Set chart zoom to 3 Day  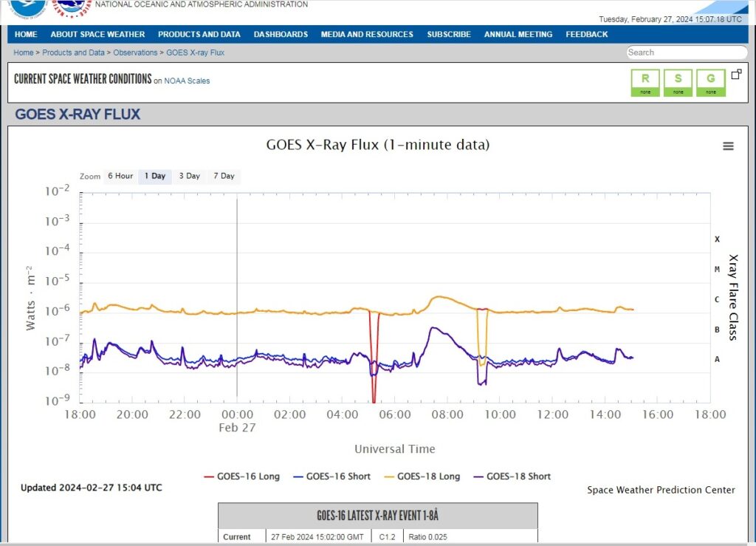tap(190, 176)
